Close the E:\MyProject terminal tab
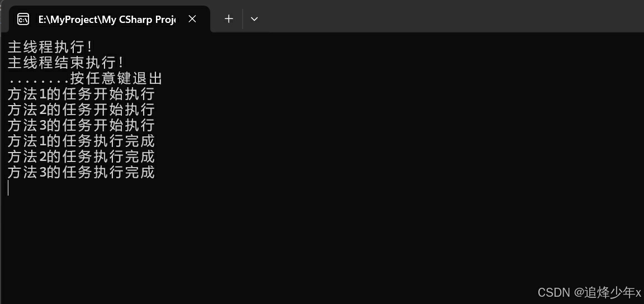The width and height of the screenshot is (644, 304). coord(192,19)
